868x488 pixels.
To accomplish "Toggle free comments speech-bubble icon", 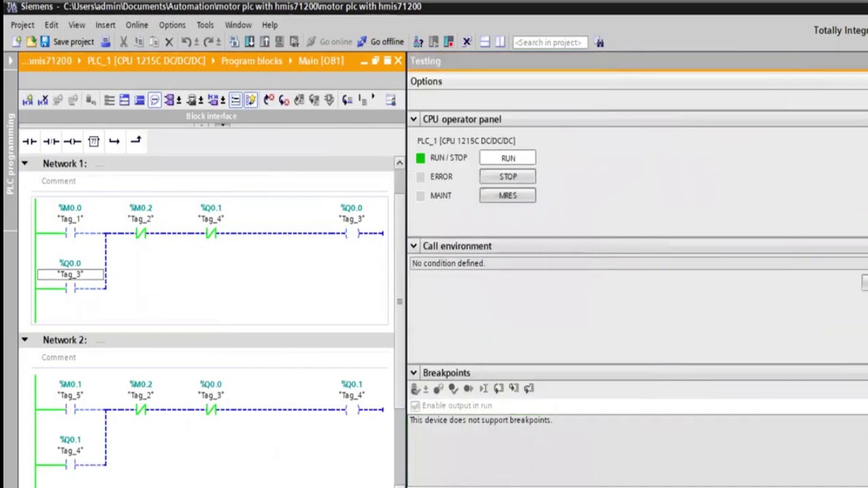I will [155, 100].
